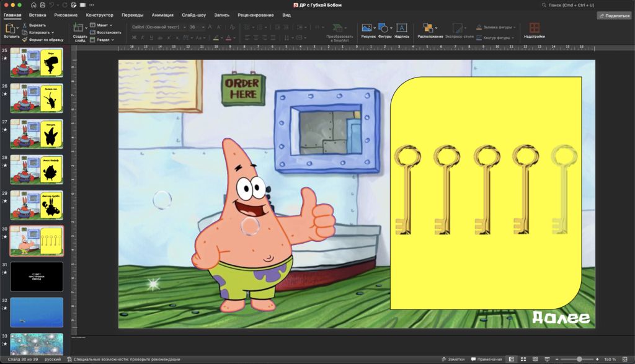Align text left
635x364 pixels.
tap(247, 38)
